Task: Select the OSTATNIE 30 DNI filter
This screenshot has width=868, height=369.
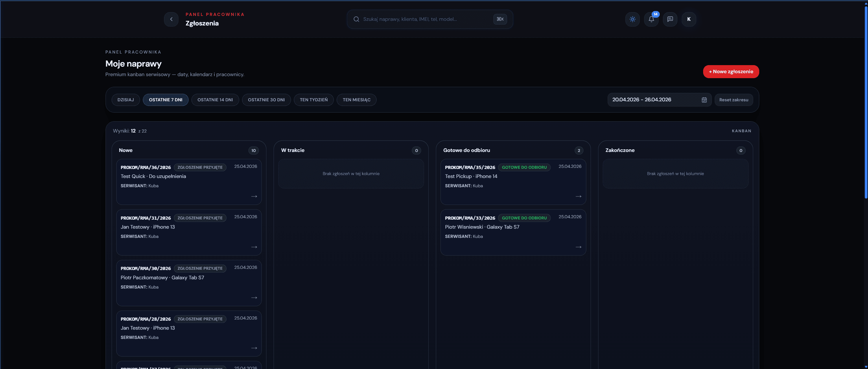Action: pos(266,100)
